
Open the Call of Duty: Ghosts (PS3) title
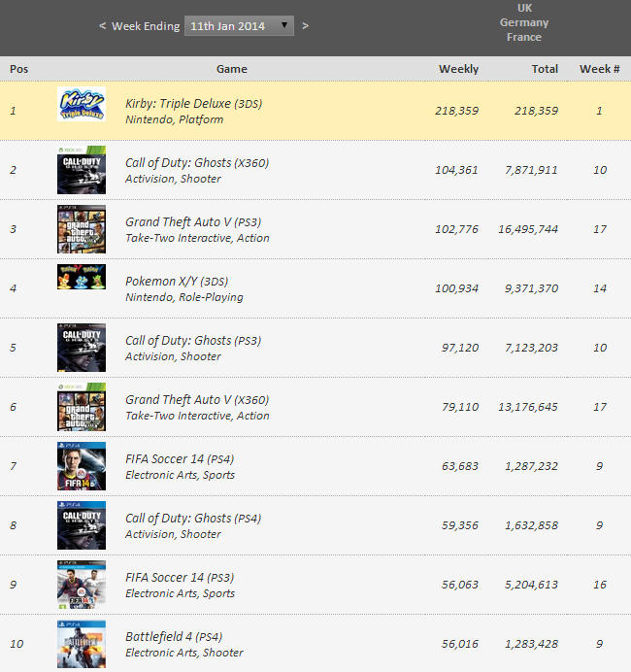(x=193, y=341)
